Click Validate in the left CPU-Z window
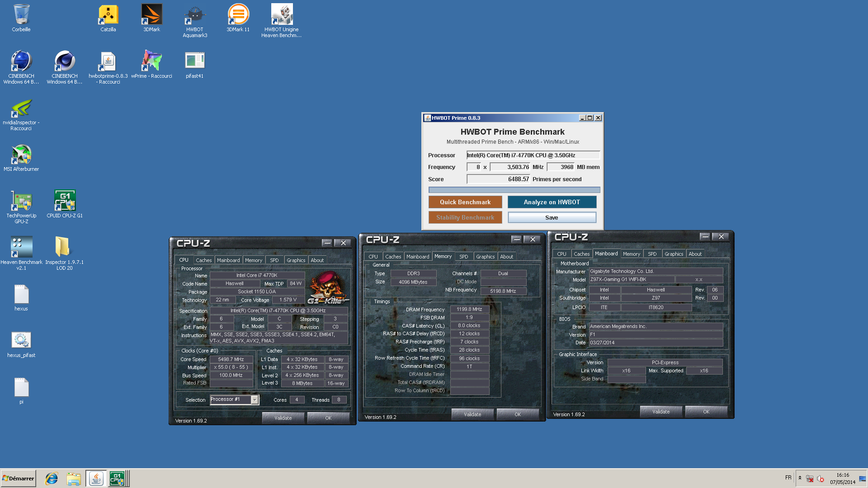The image size is (868, 488). click(283, 418)
